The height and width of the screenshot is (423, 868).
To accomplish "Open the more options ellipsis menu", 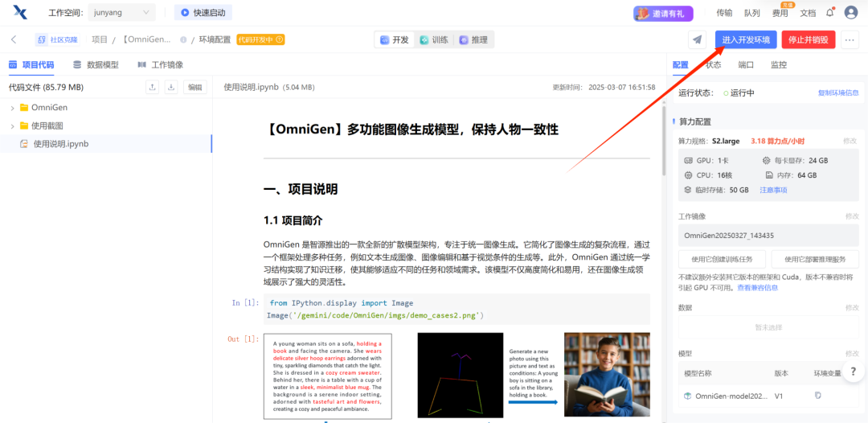I will click(850, 40).
